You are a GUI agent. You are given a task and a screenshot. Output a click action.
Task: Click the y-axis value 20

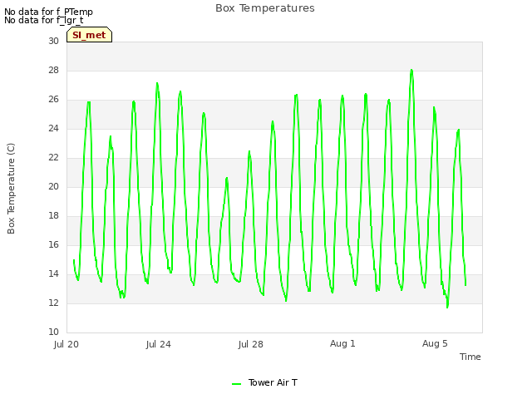pyautogui.click(x=53, y=186)
